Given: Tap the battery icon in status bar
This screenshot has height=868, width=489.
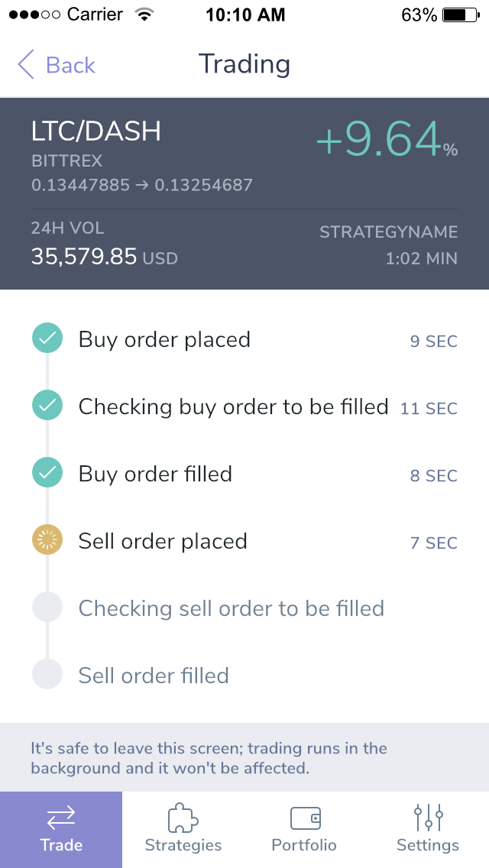Looking at the screenshot, I should [x=458, y=15].
